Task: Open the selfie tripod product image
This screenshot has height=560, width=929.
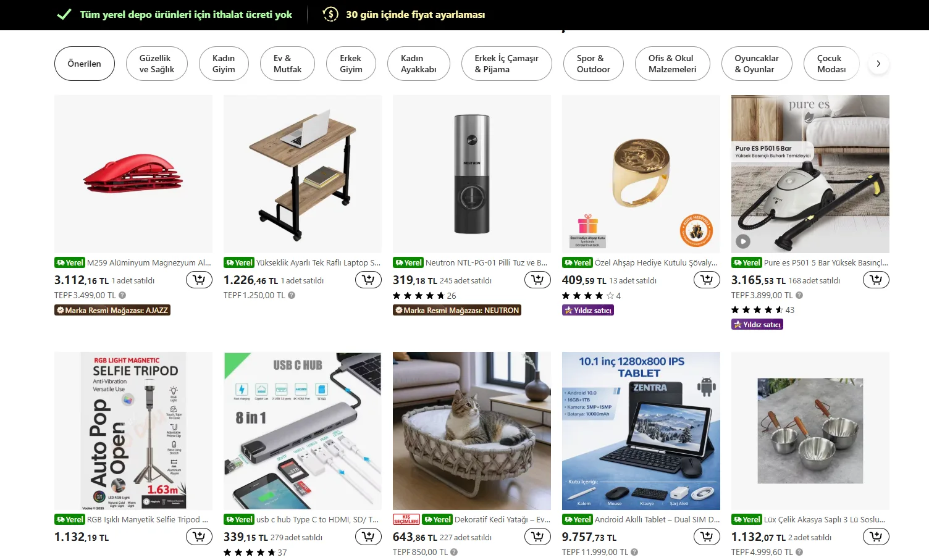Action: coord(133,431)
